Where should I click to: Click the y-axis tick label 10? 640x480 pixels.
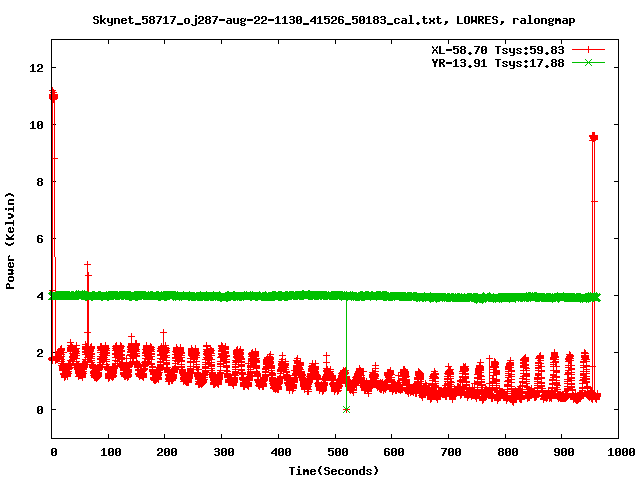(x=36, y=125)
